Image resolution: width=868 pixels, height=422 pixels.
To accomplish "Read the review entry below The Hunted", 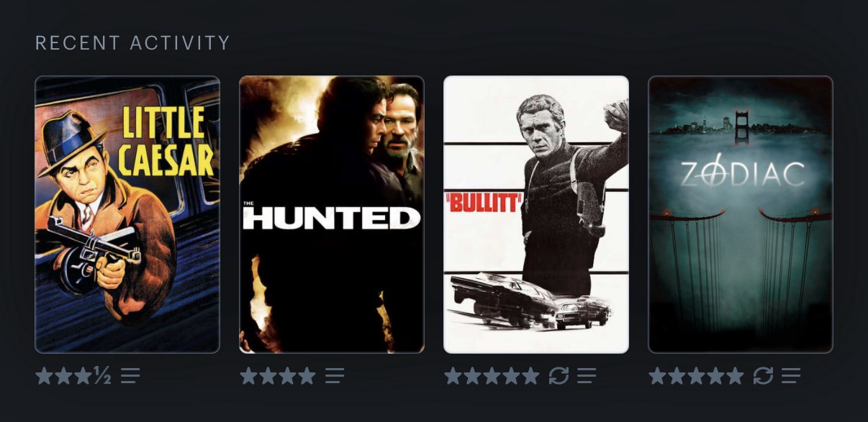I will pyautogui.click(x=335, y=375).
